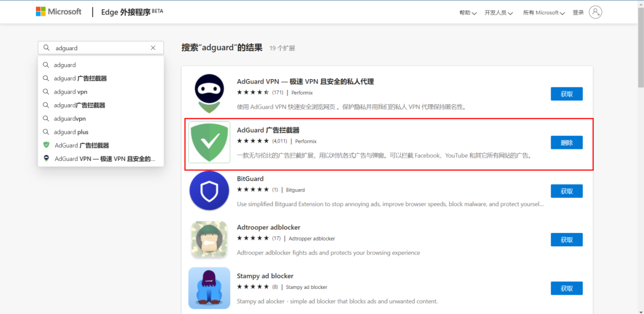Screen dimensions: 644x314
Task: Open the user account avatar icon
Action: 595,12
